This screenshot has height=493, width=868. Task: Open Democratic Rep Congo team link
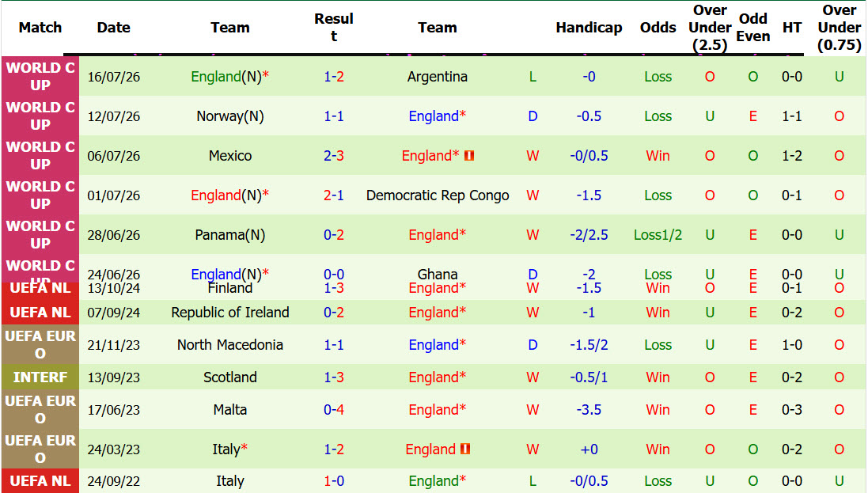pos(438,195)
